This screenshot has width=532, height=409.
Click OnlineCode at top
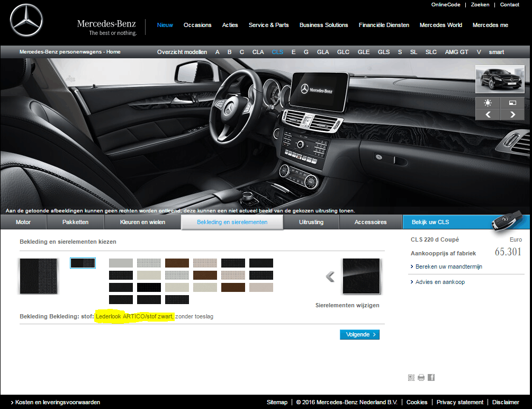tap(446, 5)
